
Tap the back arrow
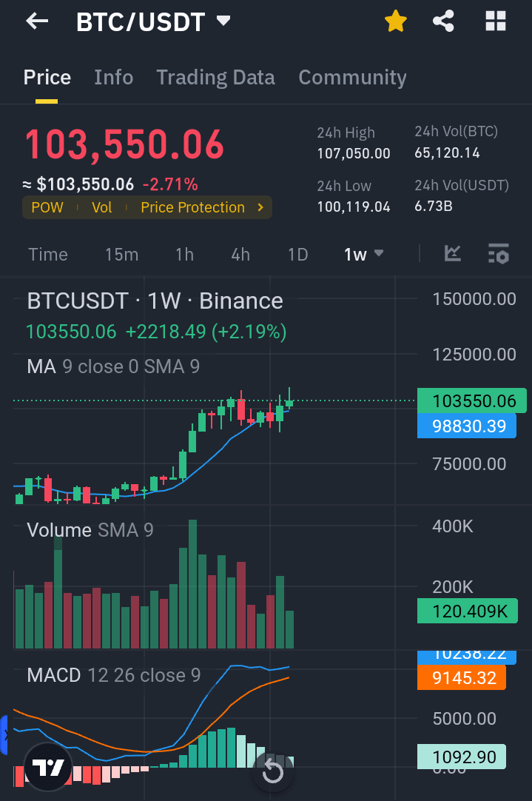37,21
